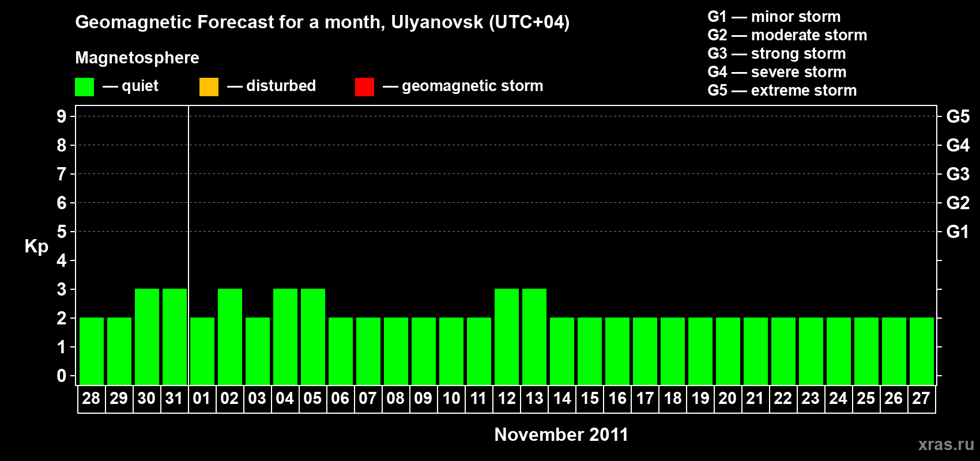Click the Kp axis label
The width and height of the screenshot is (980, 461).
tap(36, 247)
